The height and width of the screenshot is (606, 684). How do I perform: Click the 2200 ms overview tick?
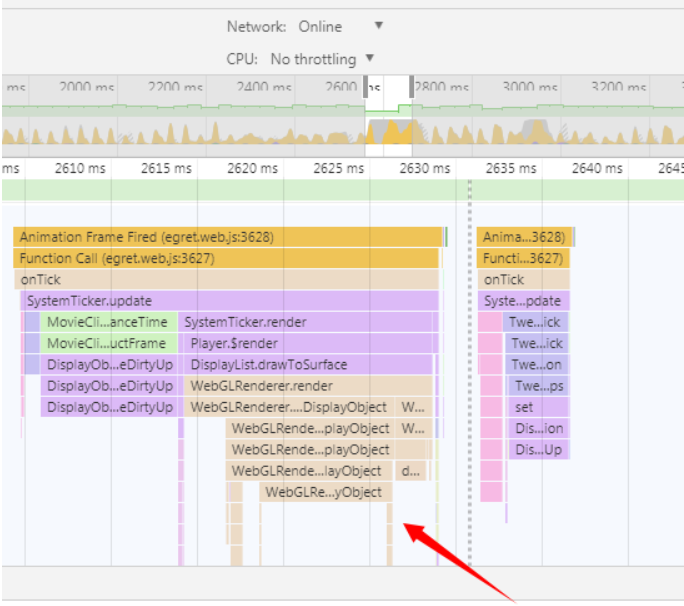click(175, 87)
